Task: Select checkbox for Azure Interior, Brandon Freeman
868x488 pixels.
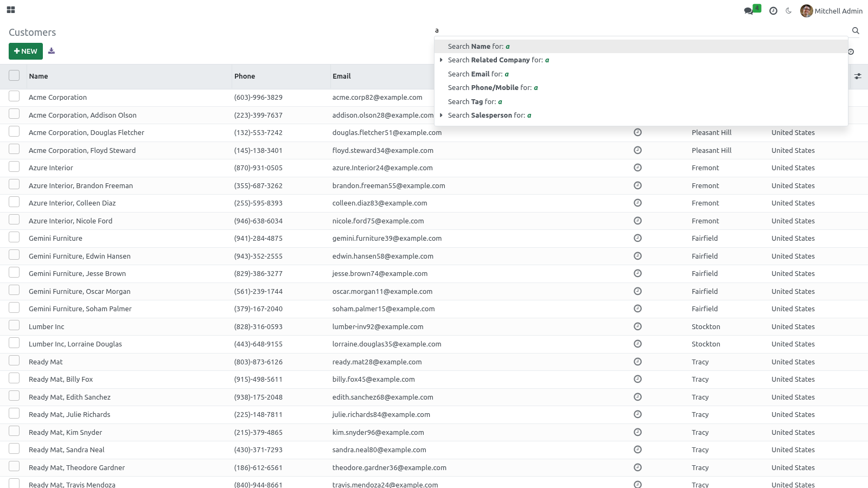Action: pyautogui.click(x=14, y=185)
